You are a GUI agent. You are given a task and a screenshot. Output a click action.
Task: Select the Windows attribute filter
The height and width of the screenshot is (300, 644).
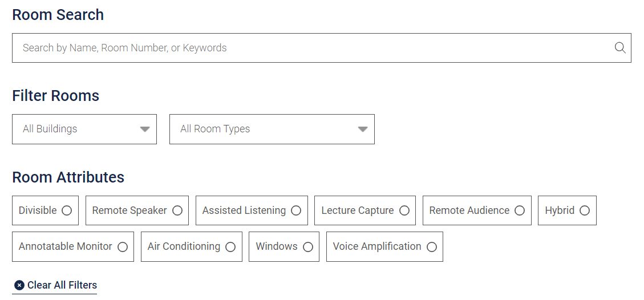[x=284, y=246]
